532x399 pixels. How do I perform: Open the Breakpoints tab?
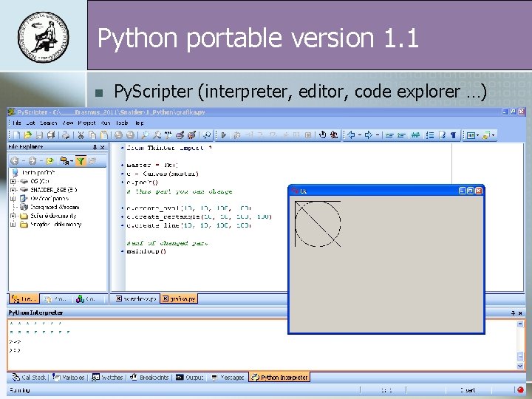(149, 378)
